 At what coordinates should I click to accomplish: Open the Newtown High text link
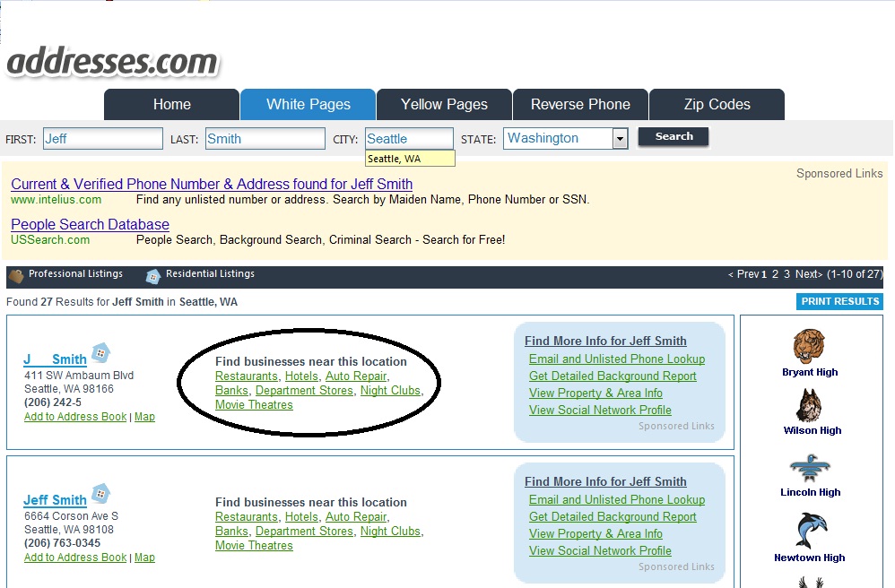pos(810,558)
